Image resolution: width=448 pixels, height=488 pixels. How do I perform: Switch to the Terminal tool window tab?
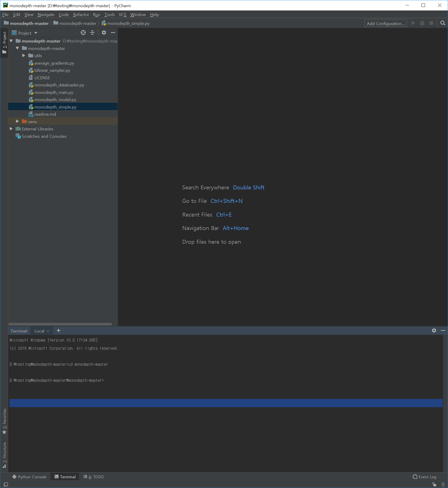[x=65, y=477]
